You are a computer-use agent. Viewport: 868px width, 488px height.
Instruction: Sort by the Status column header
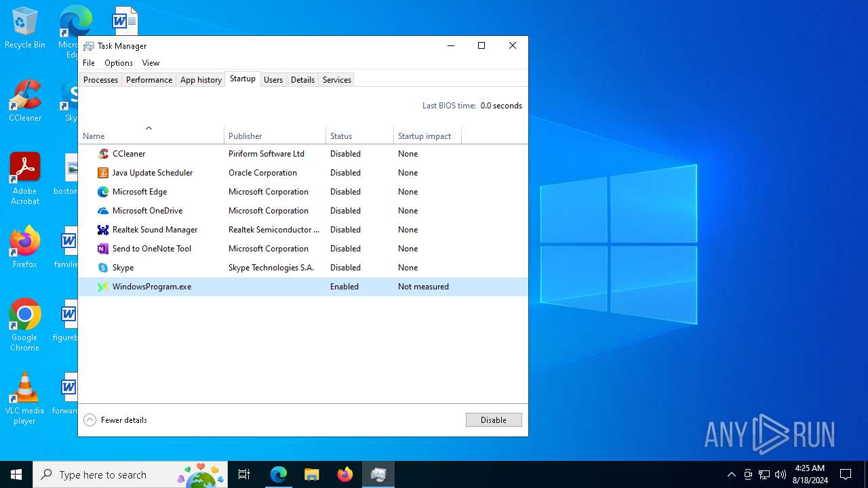(x=359, y=135)
